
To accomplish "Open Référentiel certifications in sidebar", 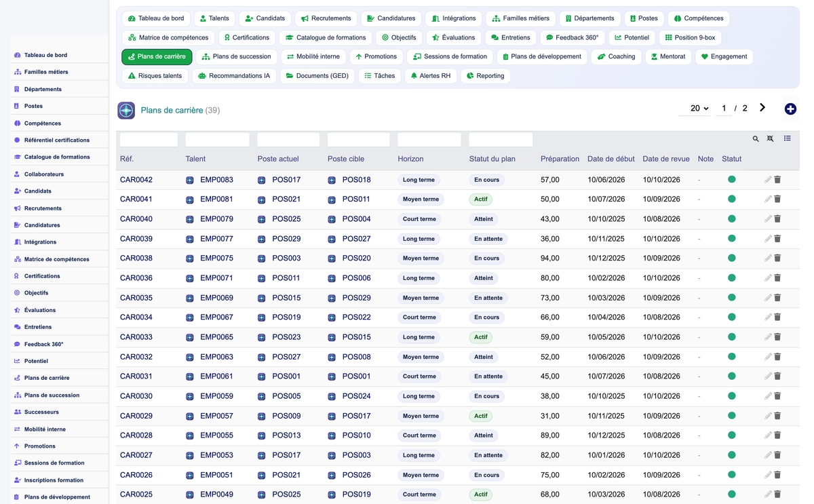I will pos(57,140).
